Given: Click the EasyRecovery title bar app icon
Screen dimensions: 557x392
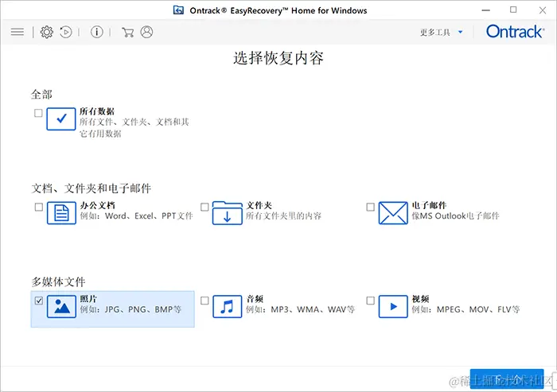Looking at the screenshot, I should pyautogui.click(x=178, y=10).
